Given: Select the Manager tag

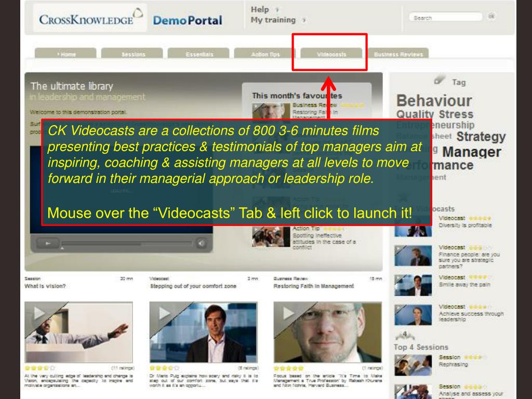Looking at the screenshot, I should tap(472, 152).
